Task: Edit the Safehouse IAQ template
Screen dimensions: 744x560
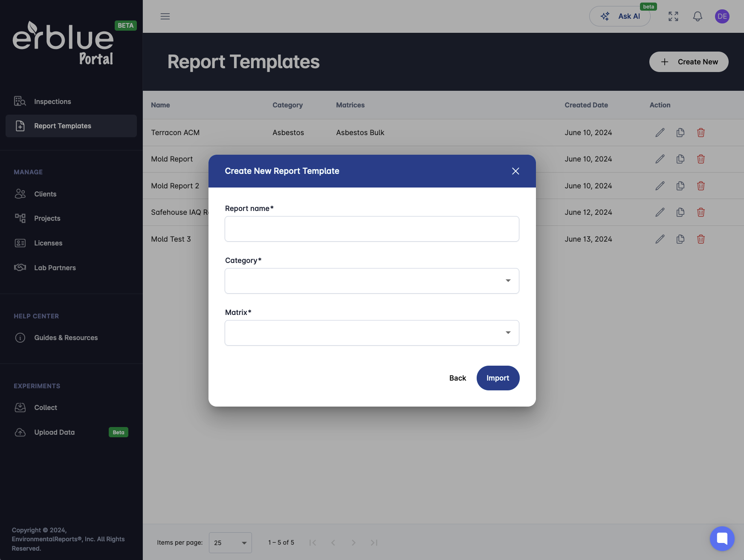Action: tap(660, 212)
